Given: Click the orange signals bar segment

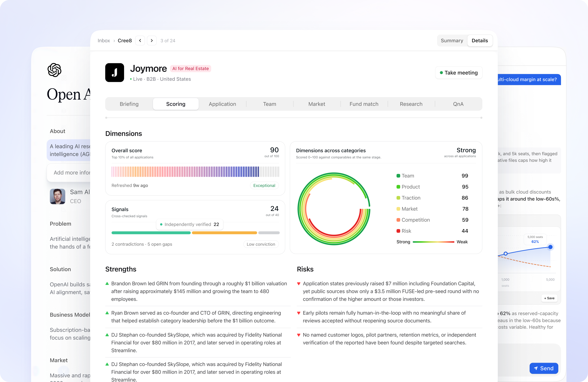Looking at the screenshot, I should pos(224,233).
